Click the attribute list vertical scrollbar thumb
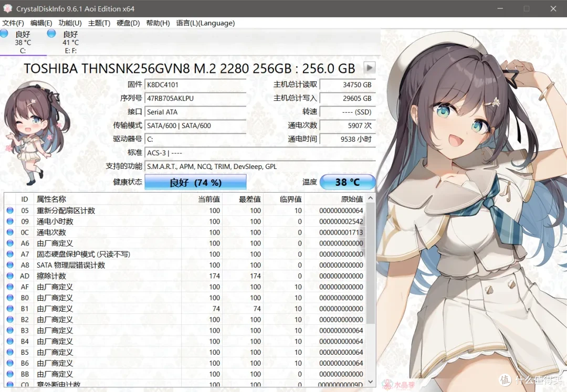The height and width of the screenshot is (392, 567). click(x=370, y=264)
